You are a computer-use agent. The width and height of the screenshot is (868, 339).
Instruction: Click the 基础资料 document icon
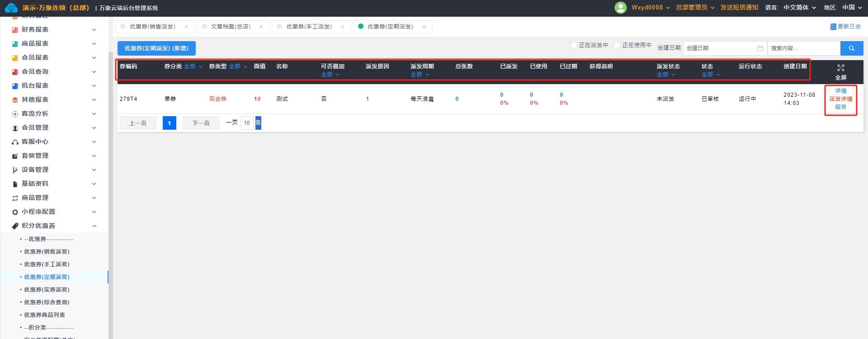tap(15, 184)
